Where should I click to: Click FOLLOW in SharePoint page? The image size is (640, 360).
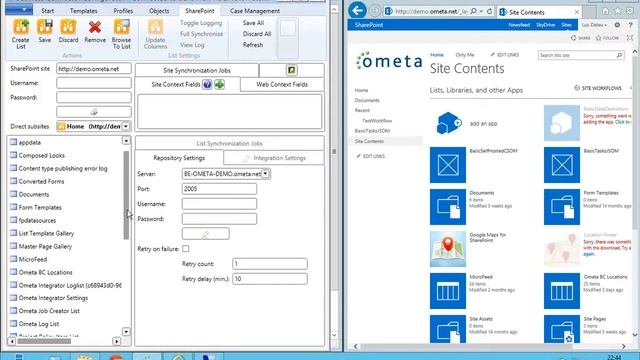click(607, 38)
